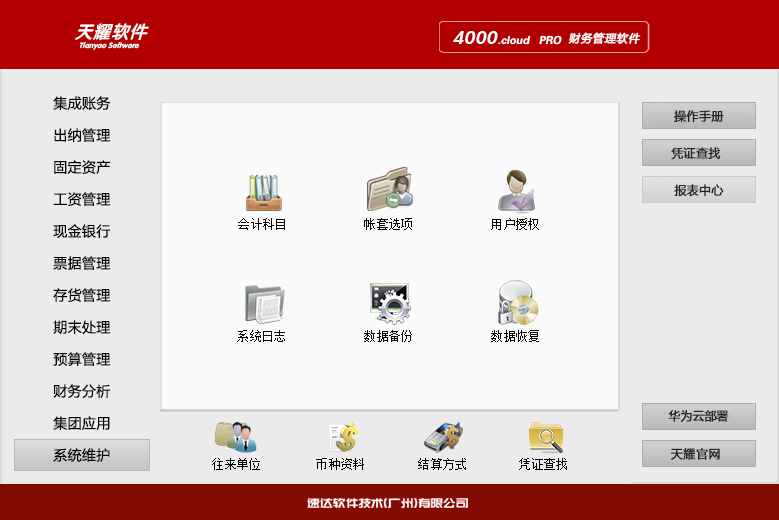Viewport: 779px width, 520px height.
Task: Launch the 数据恢复 disc icon
Action: coord(517,302)
